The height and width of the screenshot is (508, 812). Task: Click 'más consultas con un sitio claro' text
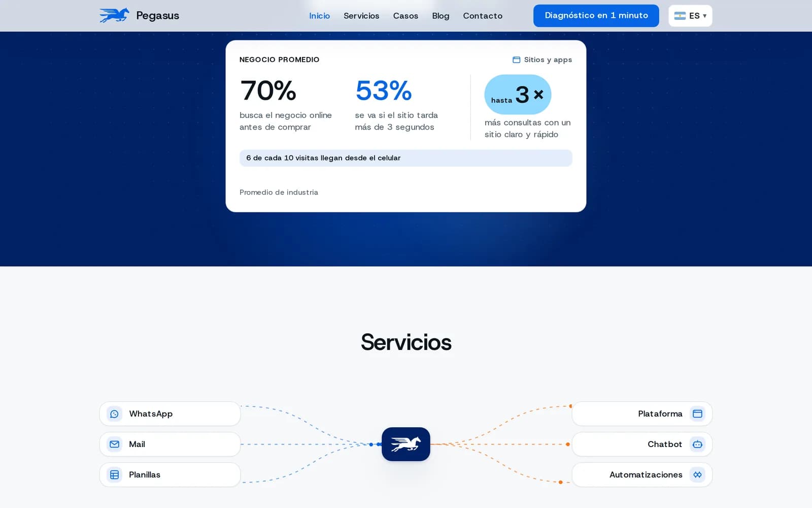pyautogui.click(x=528, y=129)
